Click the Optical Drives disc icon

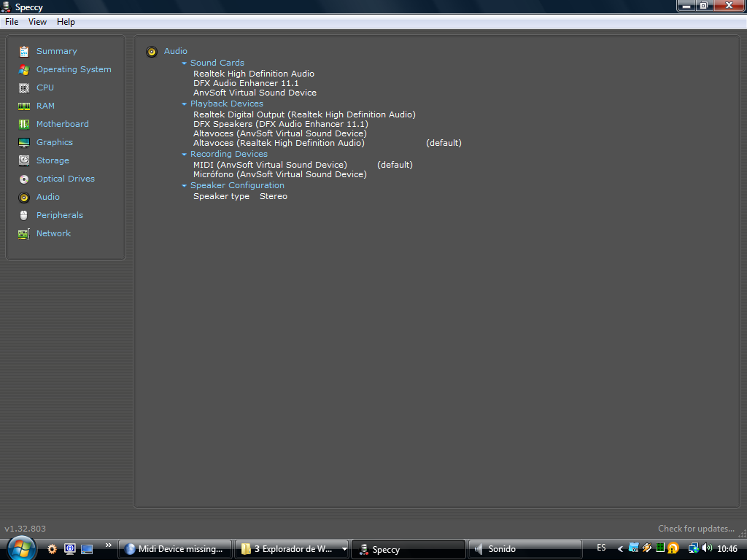click(x=24, y=179)
